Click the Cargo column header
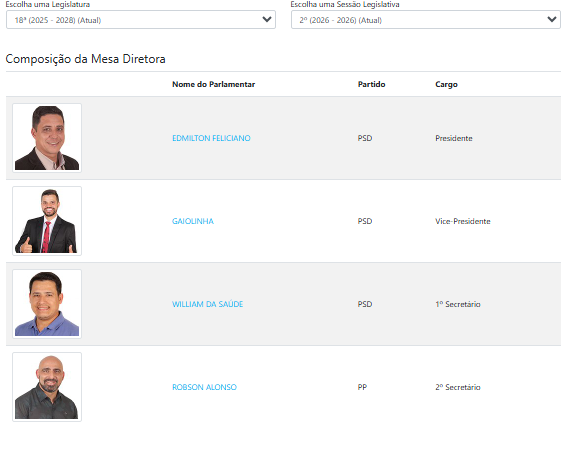569x464 pixels. (x=446, y=85)
